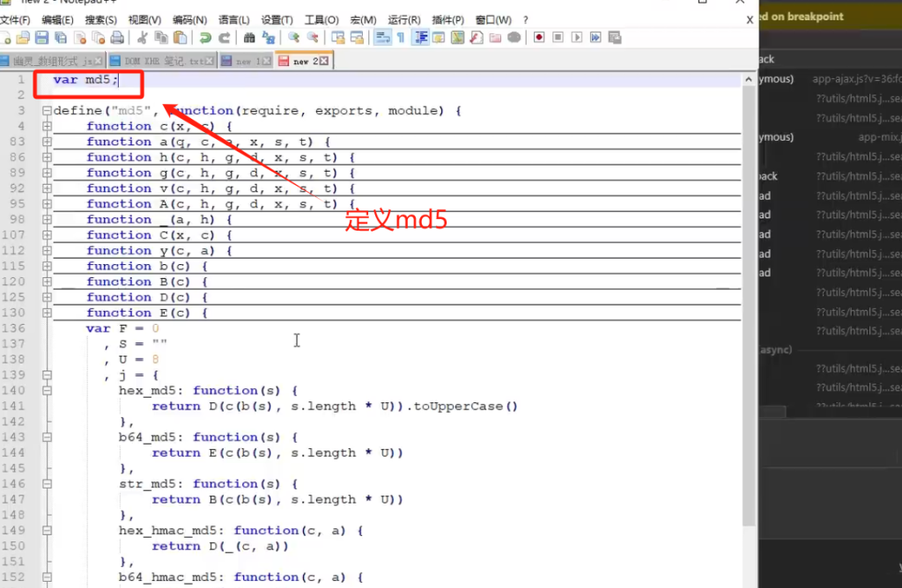Open the 插件(P) menu
The height and width of the screenshot is (588, 902).
click(x=448, y=20)
